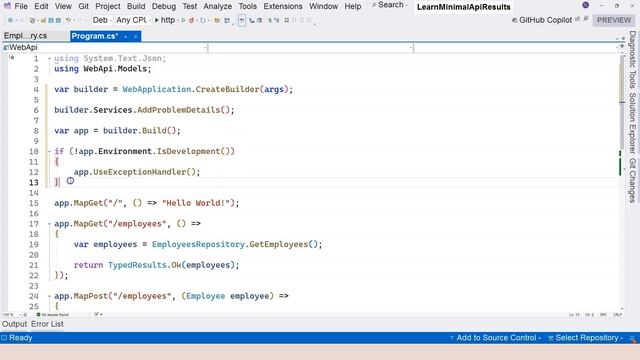Open the Git Changes side tab
The image size is (640, 360).
pyautogui.click(x=632, y=180)
